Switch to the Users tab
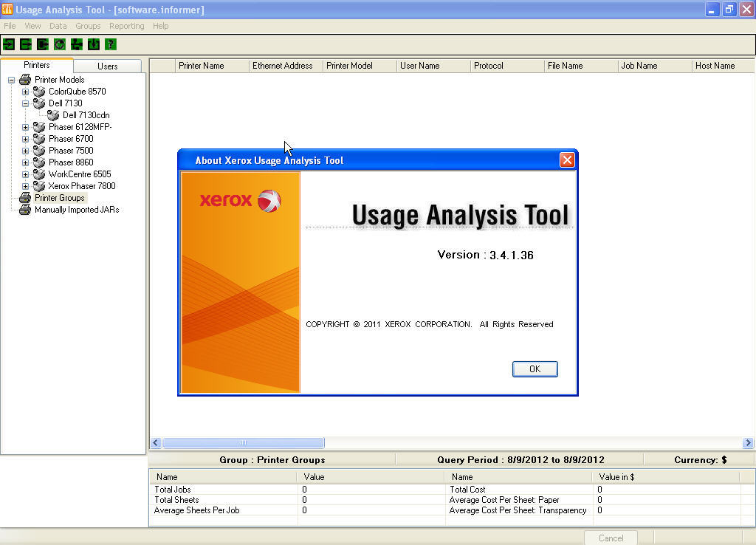 click(108, 66)
